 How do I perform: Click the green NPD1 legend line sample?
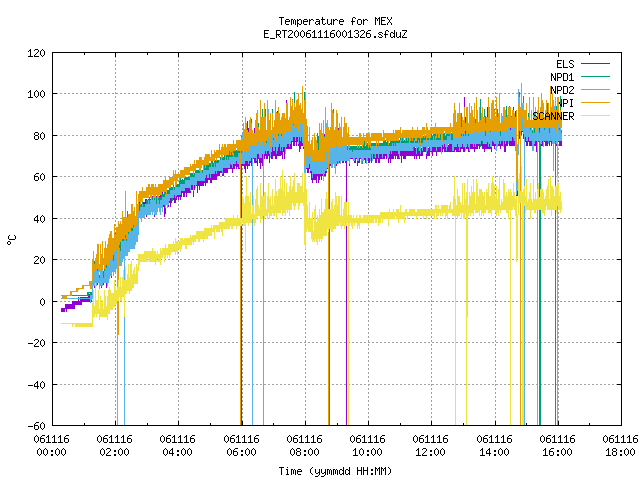click(x=596, y=76)
